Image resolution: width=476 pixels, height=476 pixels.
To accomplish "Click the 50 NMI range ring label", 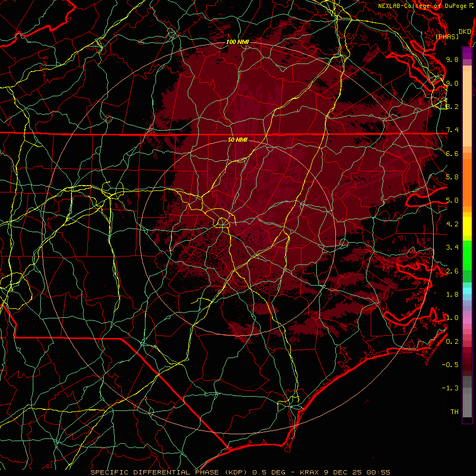I will pos(237,140).
